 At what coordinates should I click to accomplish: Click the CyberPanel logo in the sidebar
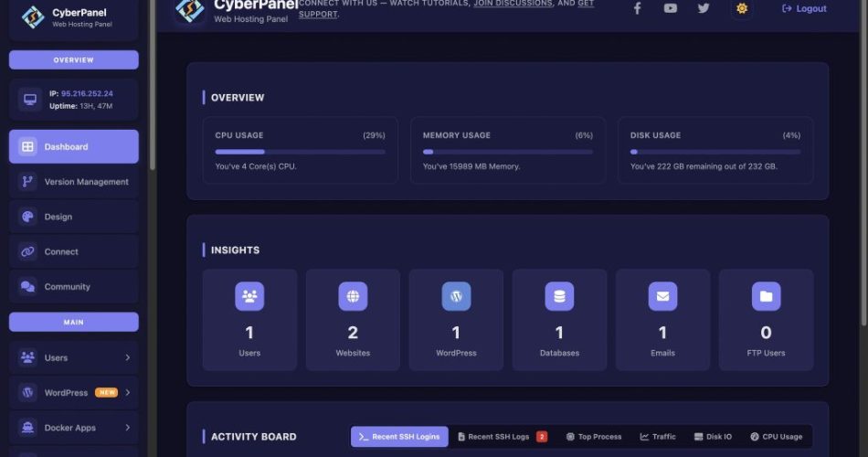33,17
